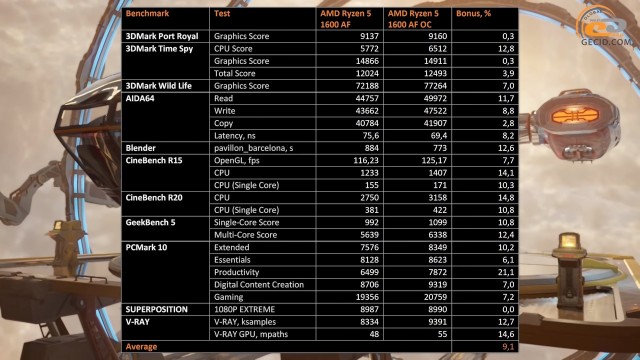Select the V-RAY benchmark label
Viewport: 640px width, 360px height.
(x=138, y=322)
